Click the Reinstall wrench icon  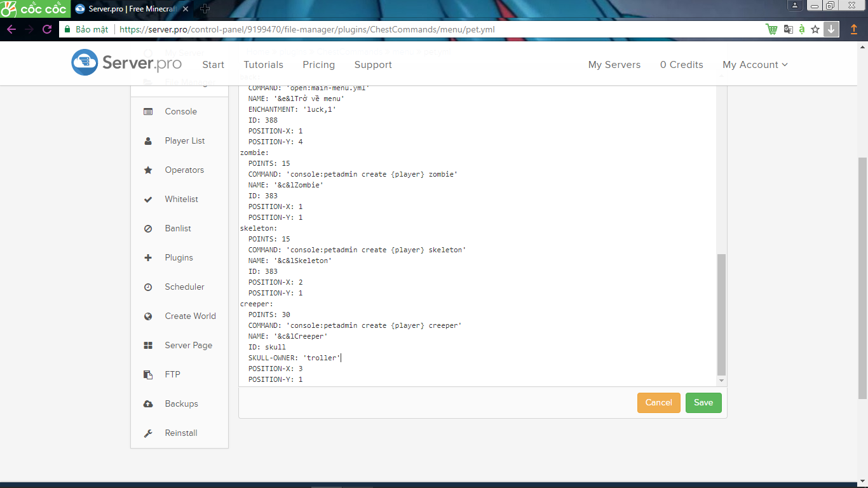click(x=148, y=433)
